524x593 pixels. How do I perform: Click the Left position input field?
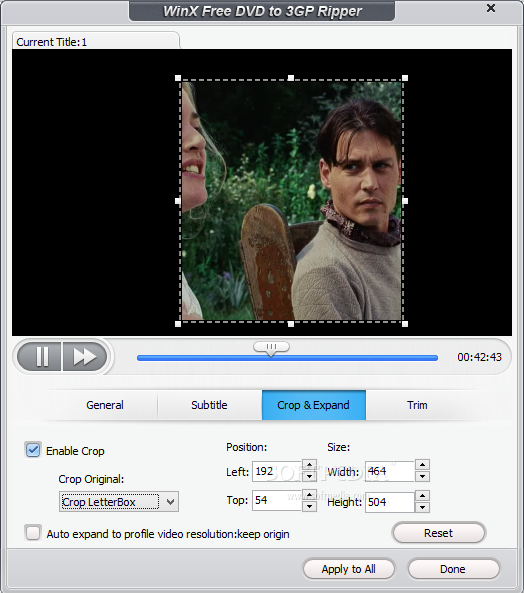(x=277, y=471)
